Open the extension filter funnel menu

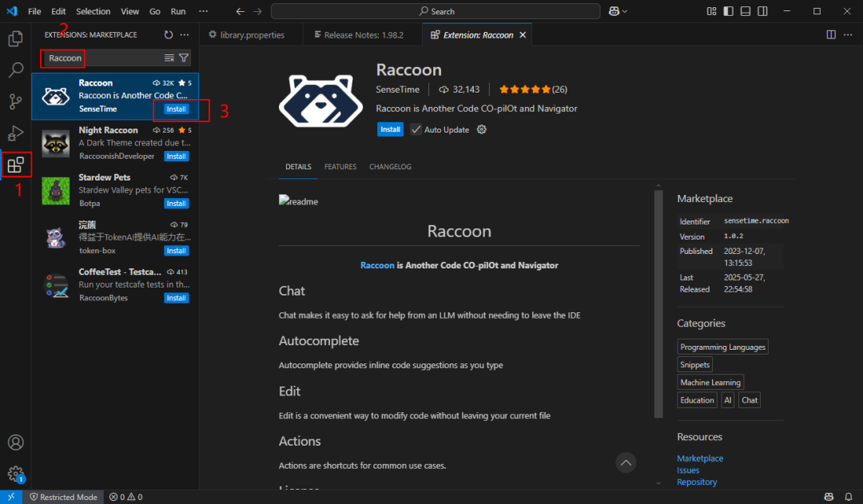184,58
